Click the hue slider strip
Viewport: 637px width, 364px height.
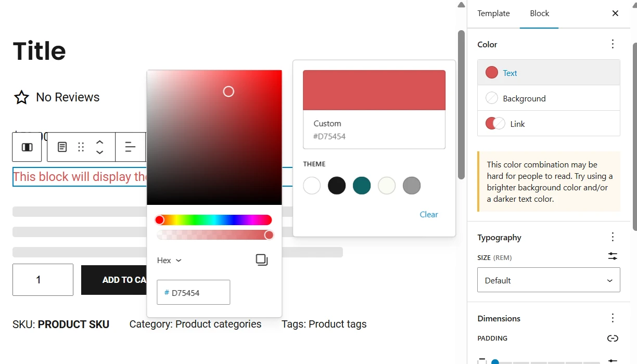click(213, 219)
